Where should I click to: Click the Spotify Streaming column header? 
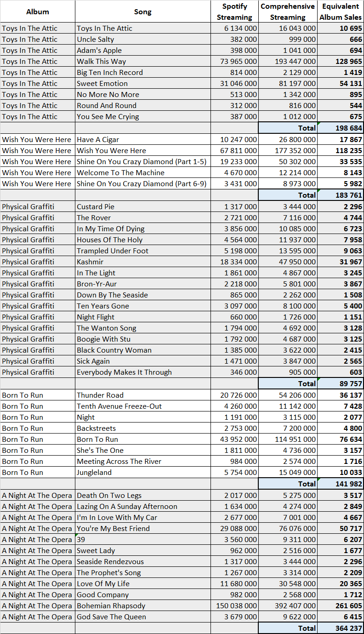tap(234, 11)
